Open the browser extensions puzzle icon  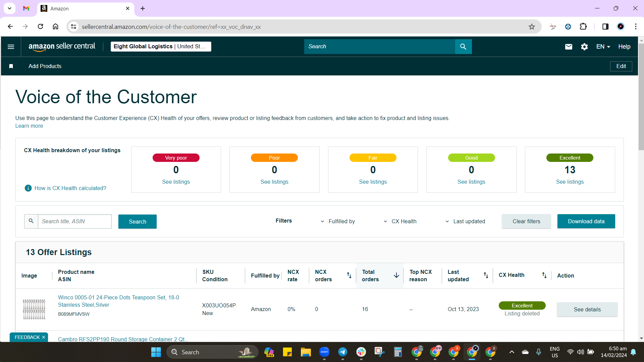[x=583, y=26]
